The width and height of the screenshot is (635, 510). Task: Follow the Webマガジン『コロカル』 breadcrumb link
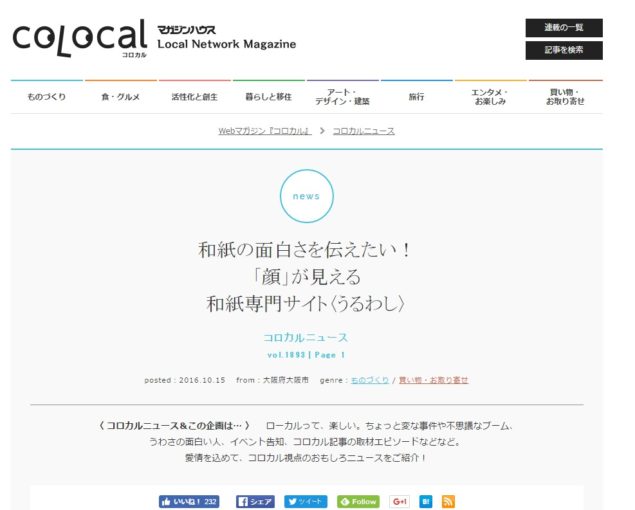point(264,131)
